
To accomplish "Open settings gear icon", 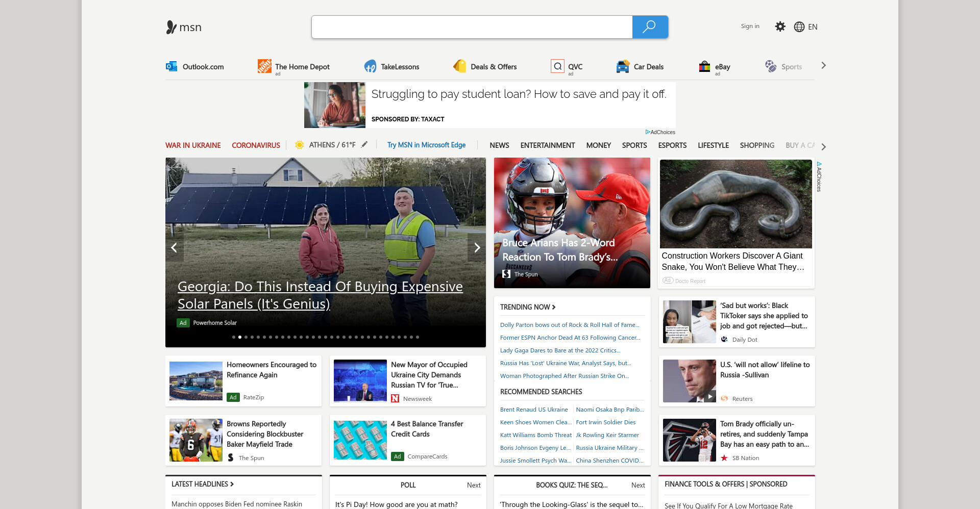I will [x=780, y=27].
